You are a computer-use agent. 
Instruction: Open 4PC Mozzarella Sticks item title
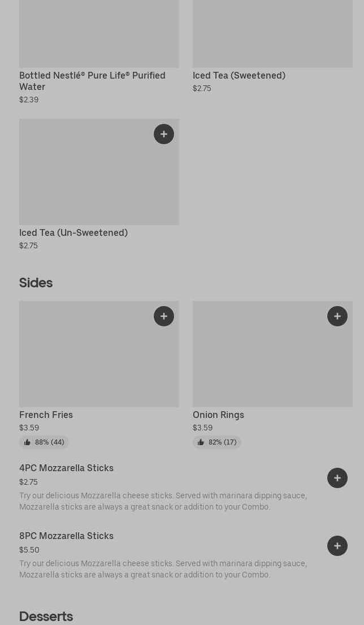pos(66,468)
